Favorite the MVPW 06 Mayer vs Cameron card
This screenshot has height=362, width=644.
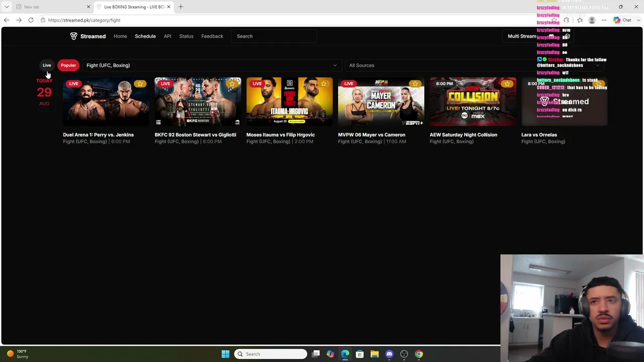click(415, 83)
